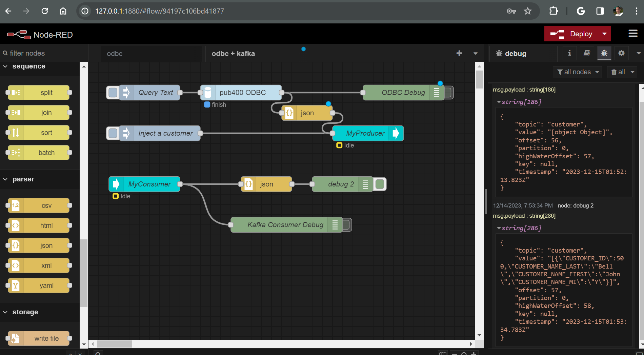
Task: Collapse the string[286] debug message
Action: pyautogui.click(x=499, y=228)
